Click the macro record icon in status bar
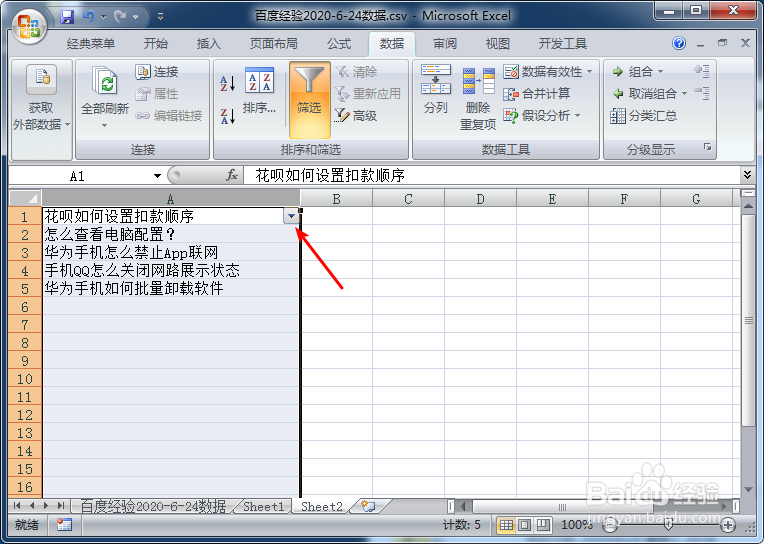This screenshot has width=764, height=544. [64, 525]
